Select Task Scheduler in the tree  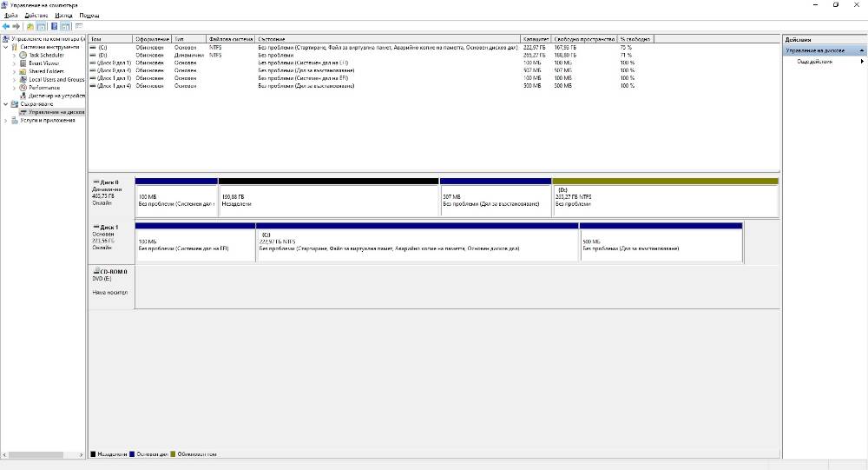point(46,55)
